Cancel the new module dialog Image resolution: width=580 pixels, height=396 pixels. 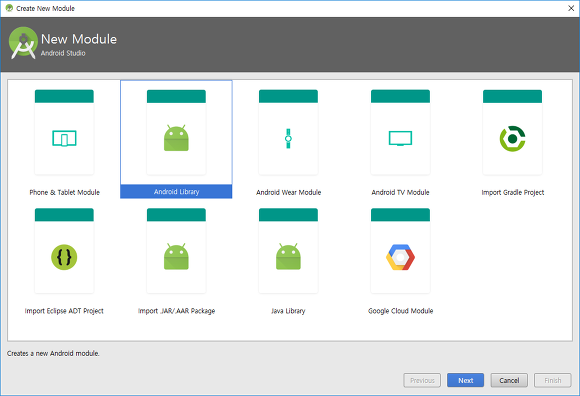click(x=509, y=380)
